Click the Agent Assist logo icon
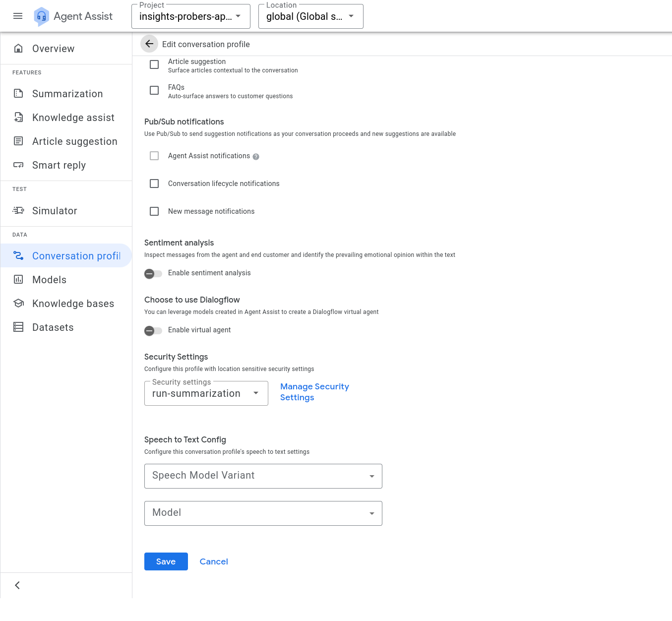The height and width of the screenshot is (621, 672). (x=42, y=16)
